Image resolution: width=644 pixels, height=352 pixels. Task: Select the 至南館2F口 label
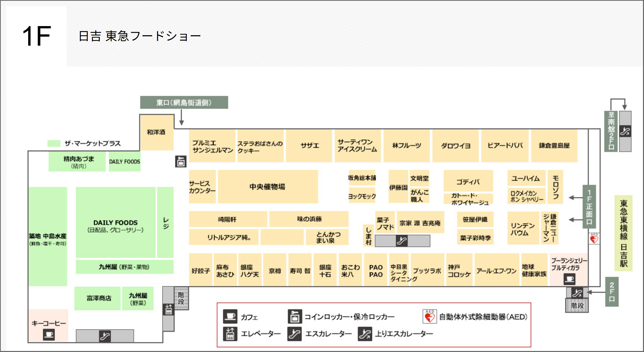tap(611, 131)
